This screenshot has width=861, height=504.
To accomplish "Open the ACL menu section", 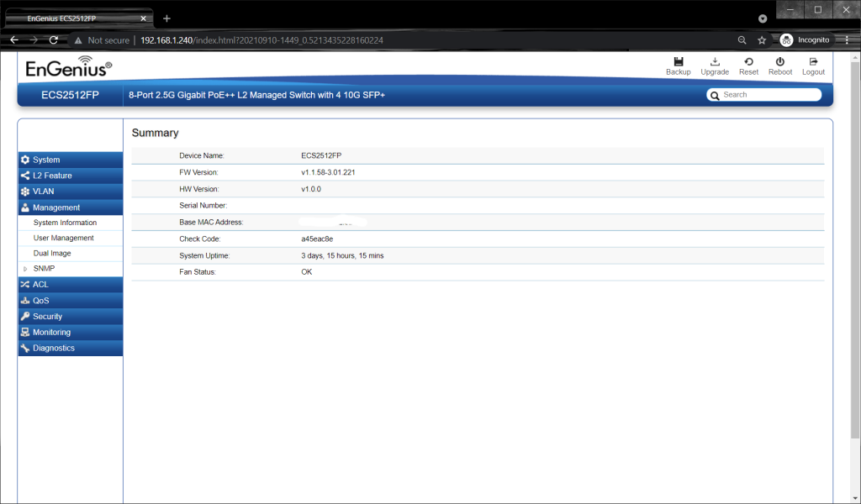I will click(x=71, y=284).
